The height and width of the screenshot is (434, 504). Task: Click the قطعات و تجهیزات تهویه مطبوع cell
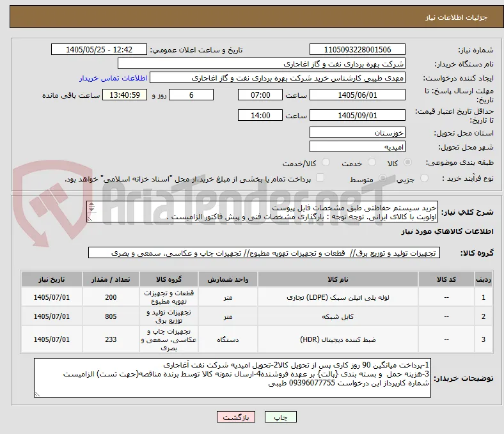[x=169, y=297]
